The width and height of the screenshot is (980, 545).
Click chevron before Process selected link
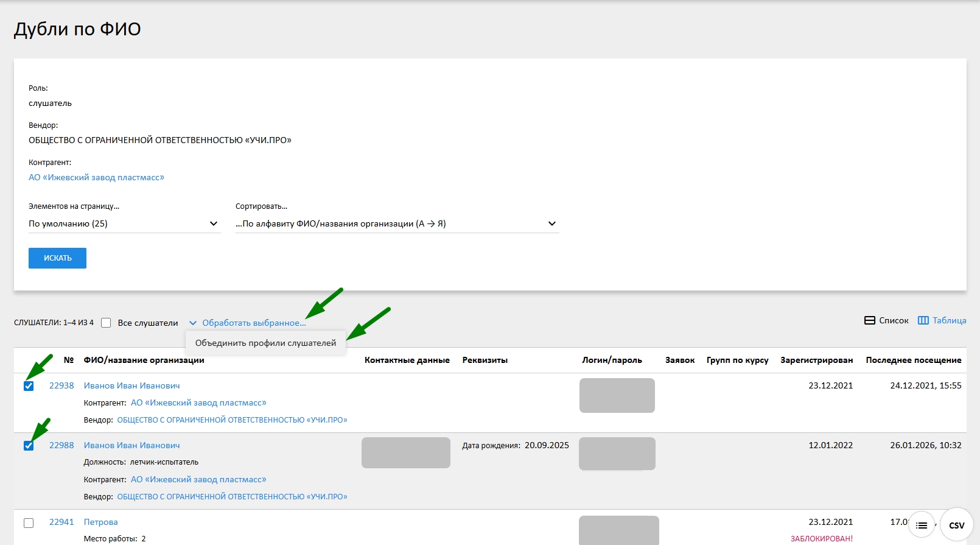[x=193, y=323]
